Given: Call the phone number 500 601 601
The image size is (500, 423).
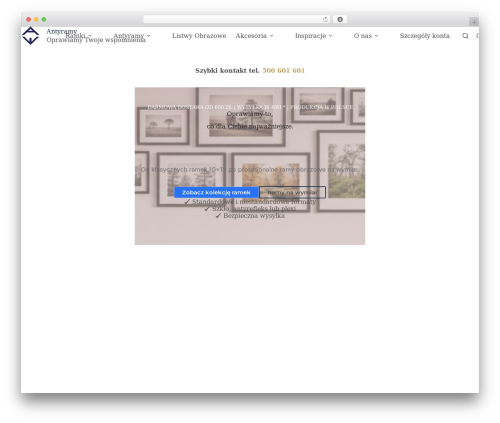Looking at the screenshot, I should pos(284,71).
